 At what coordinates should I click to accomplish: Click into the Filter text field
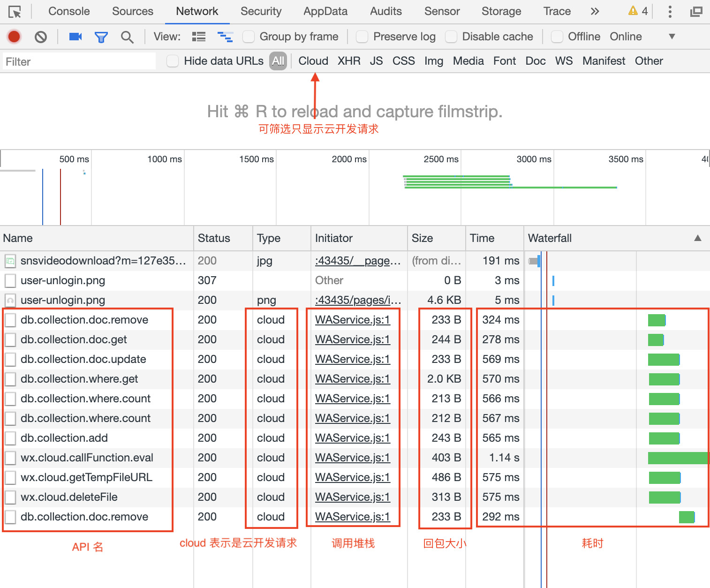click(79, 61)
